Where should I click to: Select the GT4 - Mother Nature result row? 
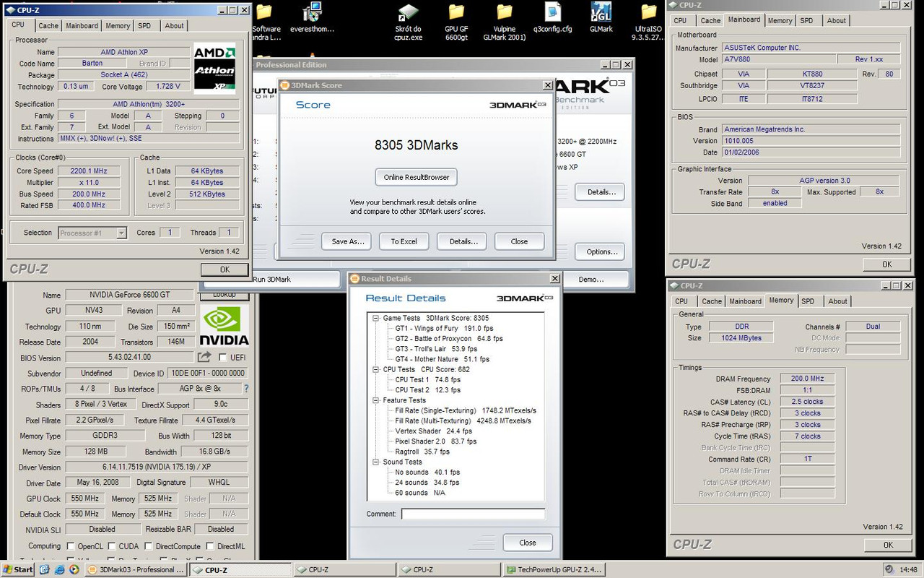tap(442, 359)
